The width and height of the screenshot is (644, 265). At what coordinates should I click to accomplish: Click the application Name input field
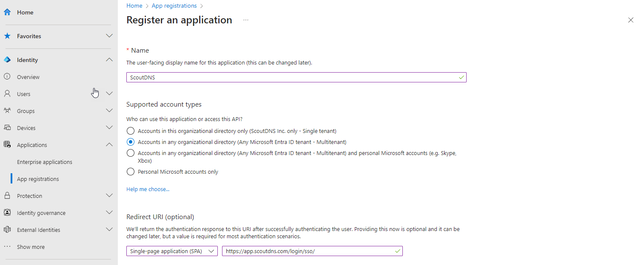tap(296, 77)
